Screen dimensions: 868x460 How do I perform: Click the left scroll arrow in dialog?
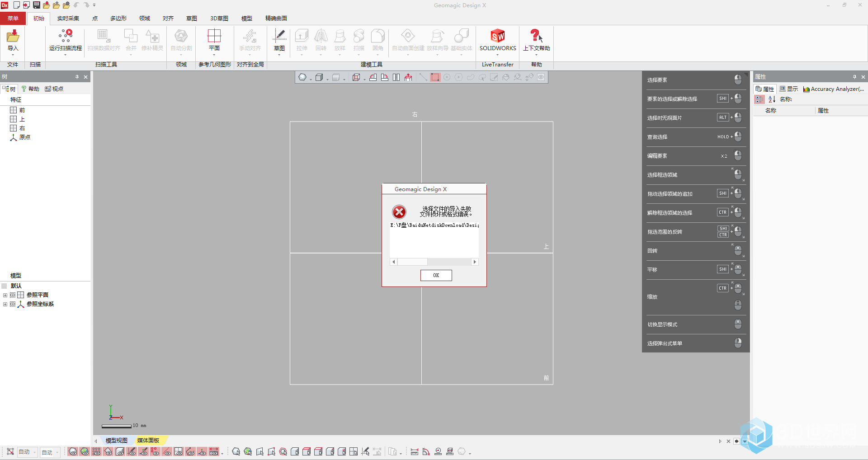click(x=394, y=262)
